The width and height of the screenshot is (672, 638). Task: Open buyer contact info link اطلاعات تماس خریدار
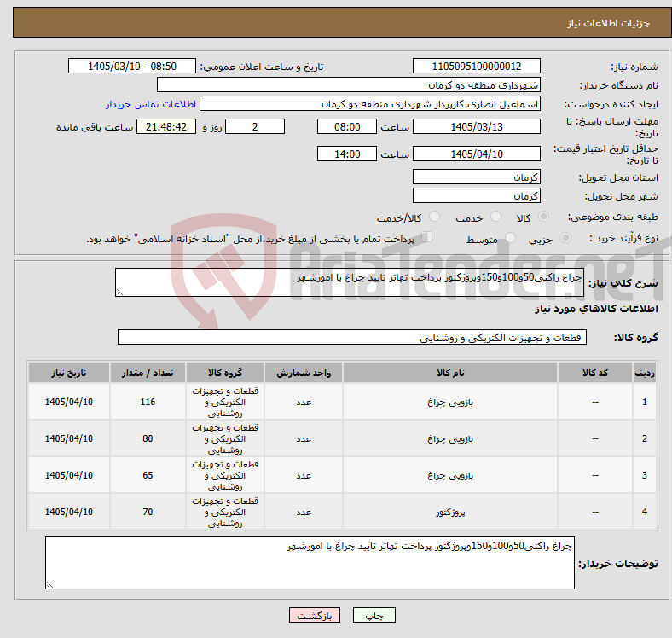[151, 104]
